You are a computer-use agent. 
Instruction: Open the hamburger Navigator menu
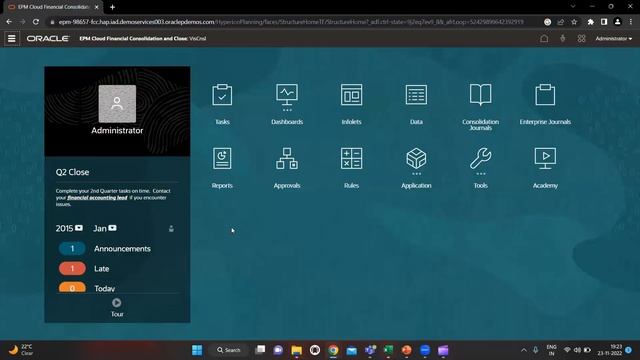pos(12,38)
